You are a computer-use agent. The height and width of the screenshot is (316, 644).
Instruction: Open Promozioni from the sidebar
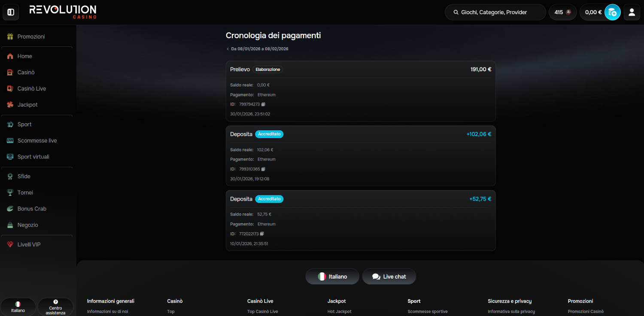pyautogui.click(x=31, y=37)
